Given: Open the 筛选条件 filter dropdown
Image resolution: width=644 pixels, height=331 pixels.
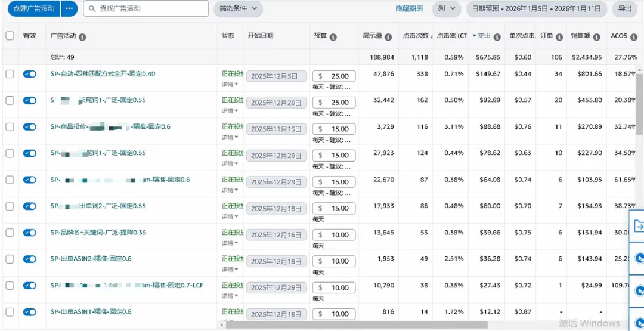Looking at the screenshot, I should [237, 9].
